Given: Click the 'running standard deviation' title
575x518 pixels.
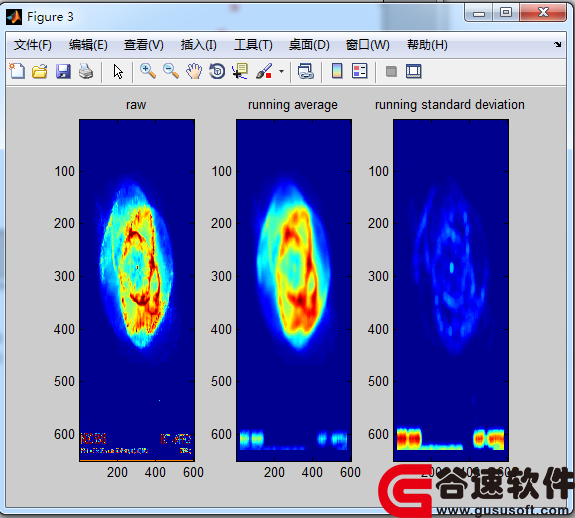Looking at the screenshot, I should [x=450, y=105].
